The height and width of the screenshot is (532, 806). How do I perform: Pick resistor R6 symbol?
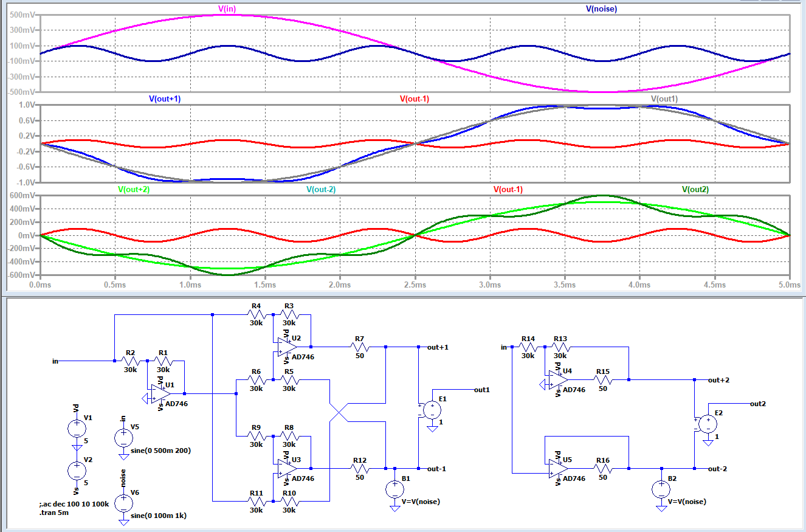(x=256, y=380)
